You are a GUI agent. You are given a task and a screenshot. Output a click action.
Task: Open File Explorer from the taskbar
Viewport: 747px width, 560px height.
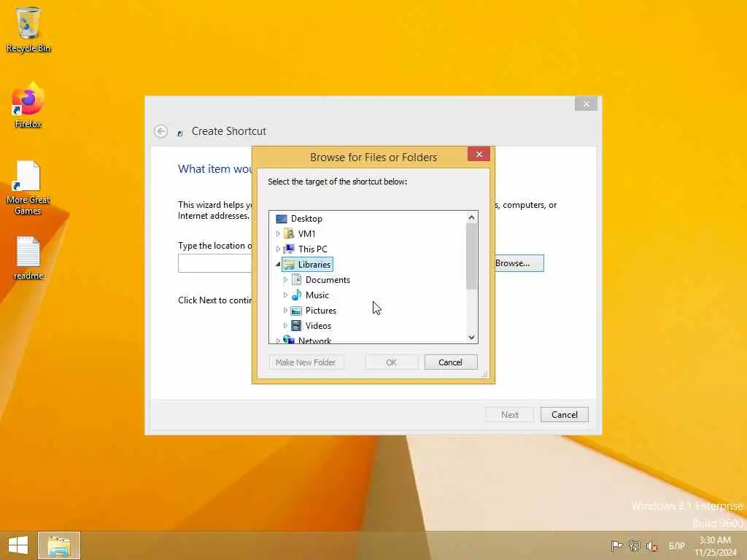pos(59,545)
